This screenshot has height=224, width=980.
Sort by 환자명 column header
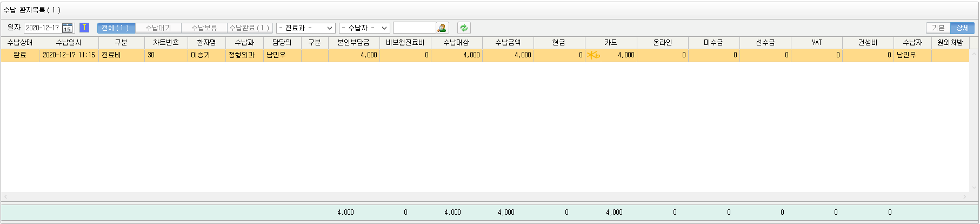pos(206,42)
